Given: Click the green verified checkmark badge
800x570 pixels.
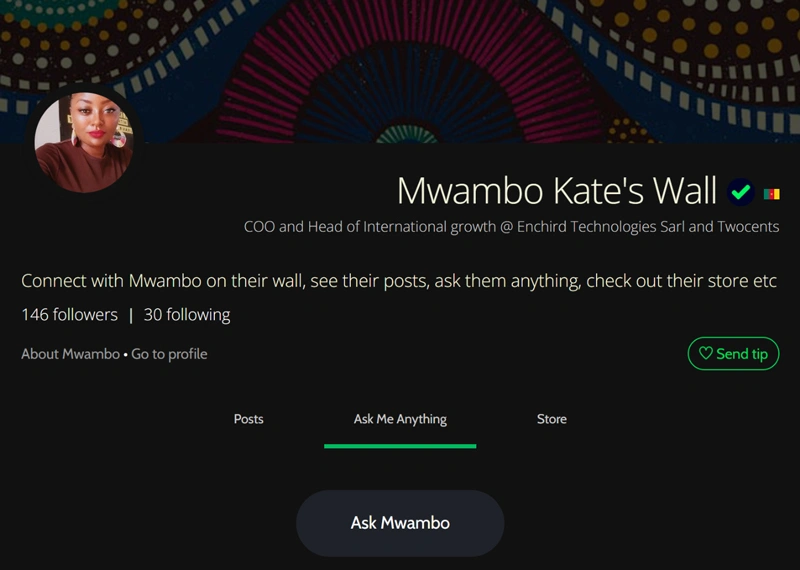Looking at the screenshot, I should tap(741, 192).
